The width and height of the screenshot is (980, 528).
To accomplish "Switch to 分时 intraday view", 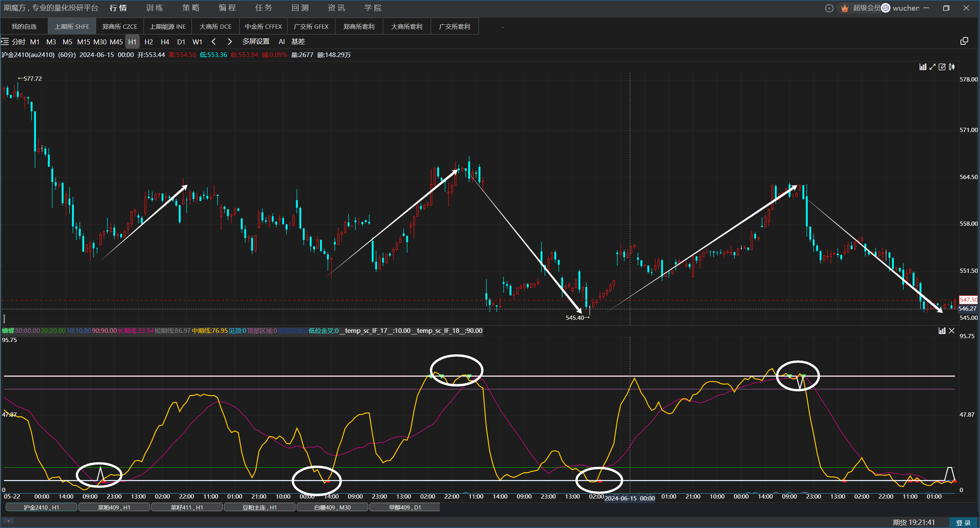I will pyautogui.click(x=18, y=42).
